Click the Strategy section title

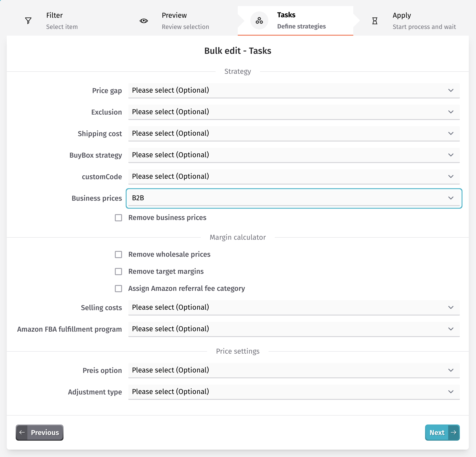pos(238,71)
